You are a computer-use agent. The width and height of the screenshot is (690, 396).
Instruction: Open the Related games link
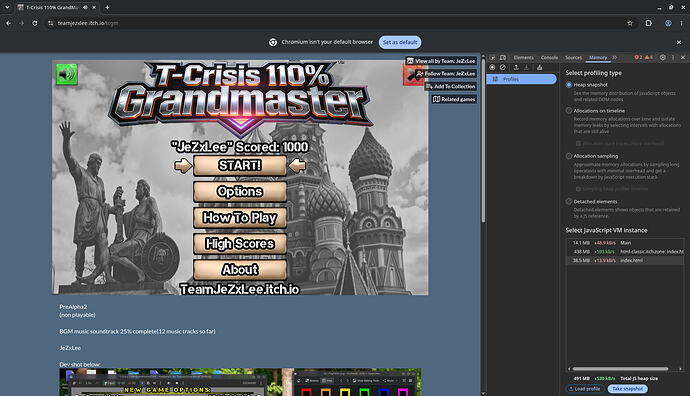pos(454,99)
